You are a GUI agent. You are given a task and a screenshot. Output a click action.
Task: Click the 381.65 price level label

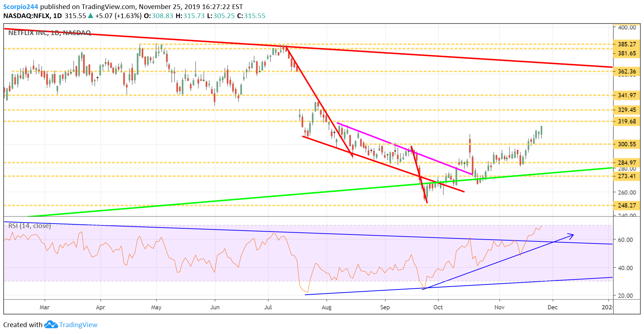(x=627, y=53)
